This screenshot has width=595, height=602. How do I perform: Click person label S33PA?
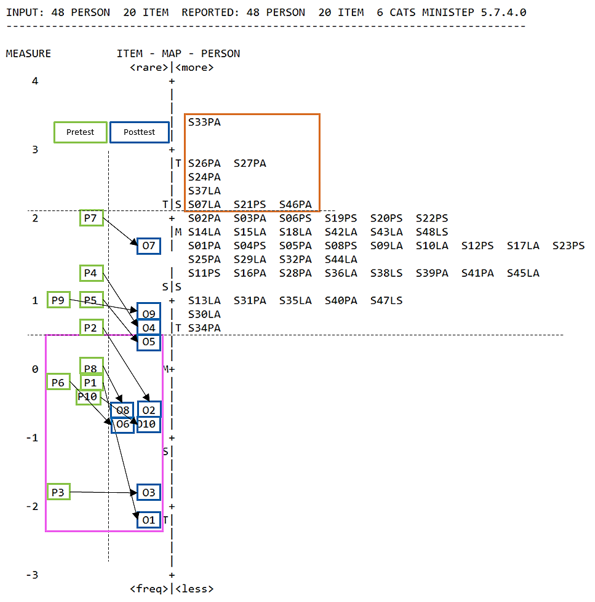pyautogui.click(x=204, y=122)
